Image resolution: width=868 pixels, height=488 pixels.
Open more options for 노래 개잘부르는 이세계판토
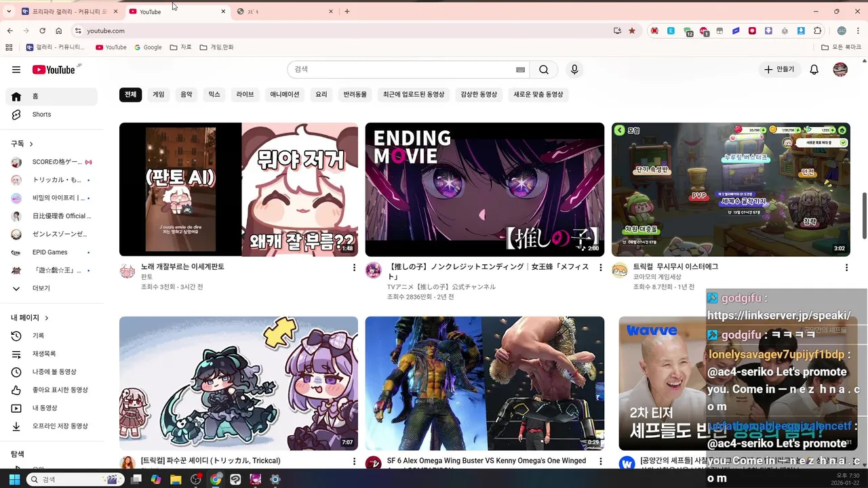354,268
